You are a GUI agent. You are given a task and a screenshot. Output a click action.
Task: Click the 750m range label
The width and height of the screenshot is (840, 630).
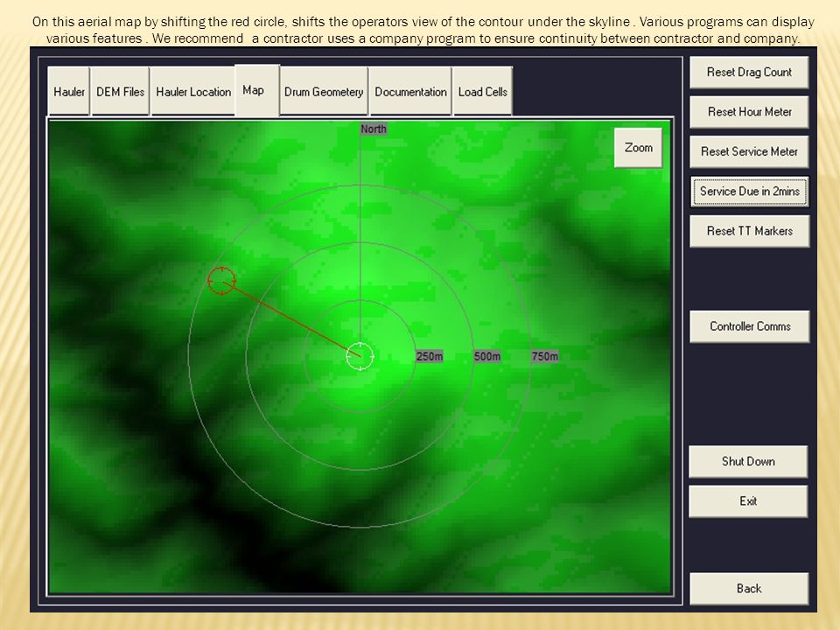[545, 356]
